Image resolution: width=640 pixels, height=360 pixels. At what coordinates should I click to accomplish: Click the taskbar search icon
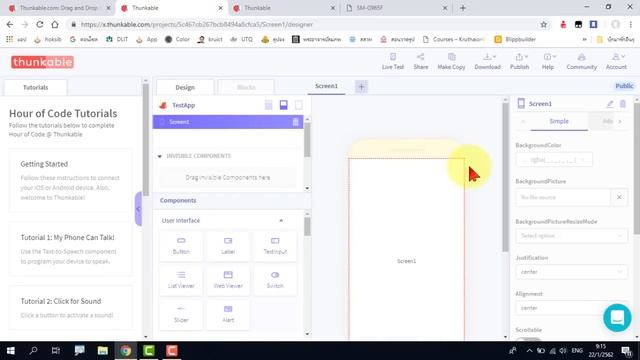[33, 351]
